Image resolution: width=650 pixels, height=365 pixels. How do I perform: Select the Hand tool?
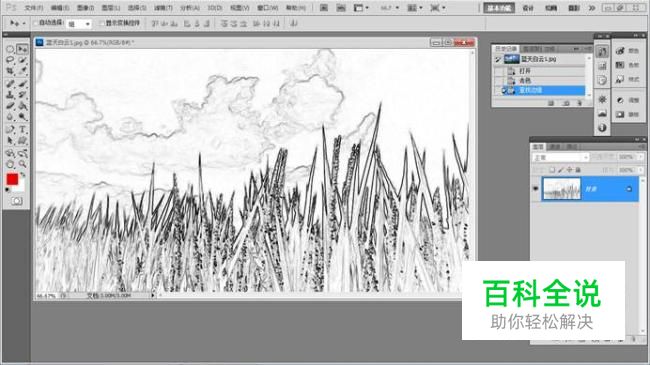click(10, 164)
